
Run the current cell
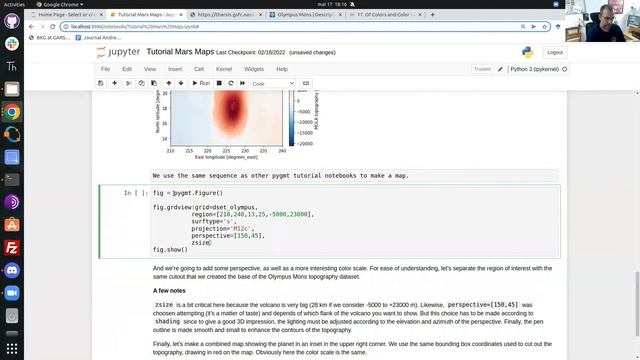click(x=201, y=83)
